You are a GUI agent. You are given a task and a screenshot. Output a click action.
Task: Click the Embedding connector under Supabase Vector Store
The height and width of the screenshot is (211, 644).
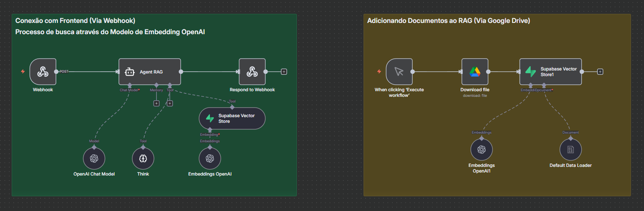(x=210, y=130)
